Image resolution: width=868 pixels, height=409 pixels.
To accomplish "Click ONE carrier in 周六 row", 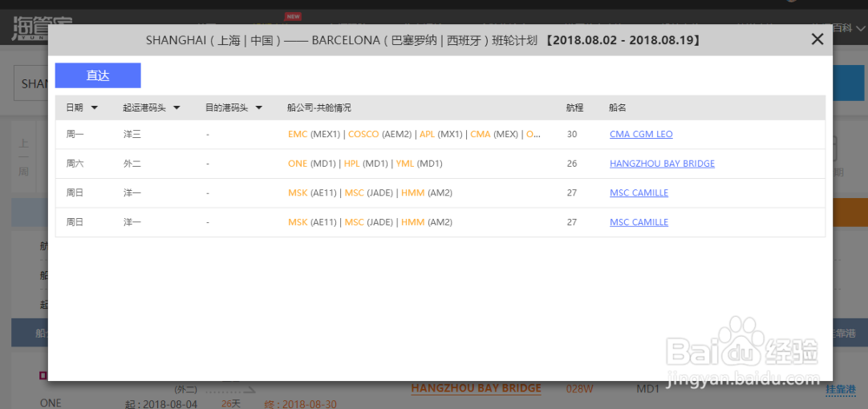I will pyautogui.click(x=297, y=163).
